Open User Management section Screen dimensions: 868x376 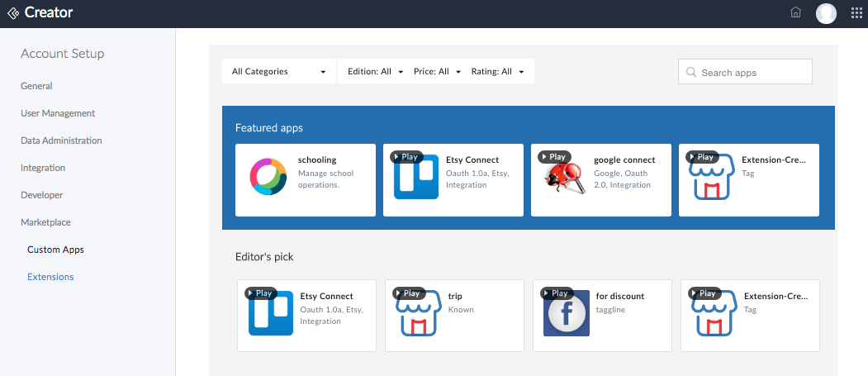pos(58,113)
